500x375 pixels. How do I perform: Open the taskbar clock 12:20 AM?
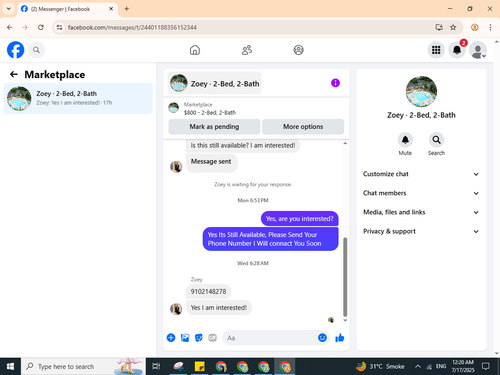coord(463,366)
